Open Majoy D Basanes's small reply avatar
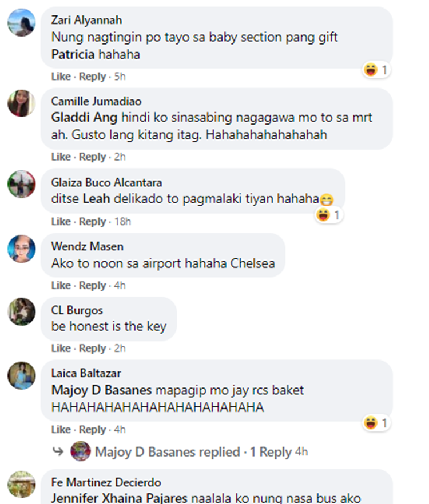 [81, 451]
